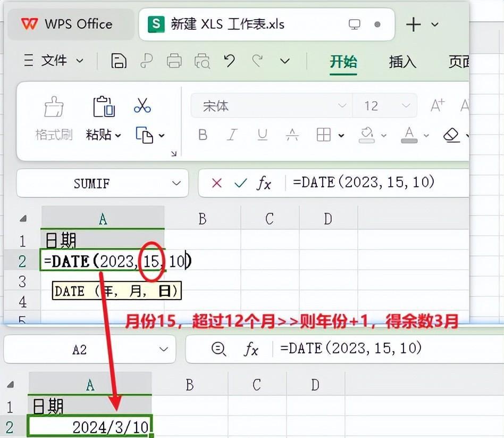Select the 新建 XLS 工作表.xls document tab
This screenshot has height=438, width=504.
(x=266, y=24)
